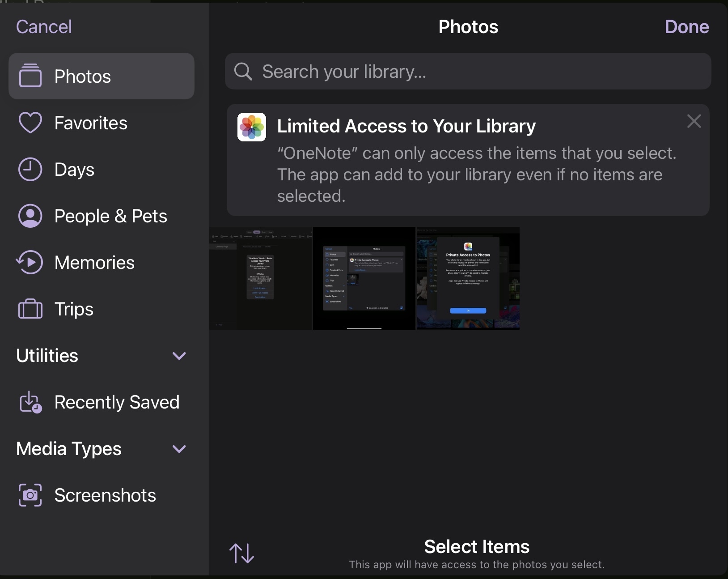Image resolution: width=728 pixels, height=579 pixels.
Task: Click the People & Pets person icon
Action: (x=30, y=216)
